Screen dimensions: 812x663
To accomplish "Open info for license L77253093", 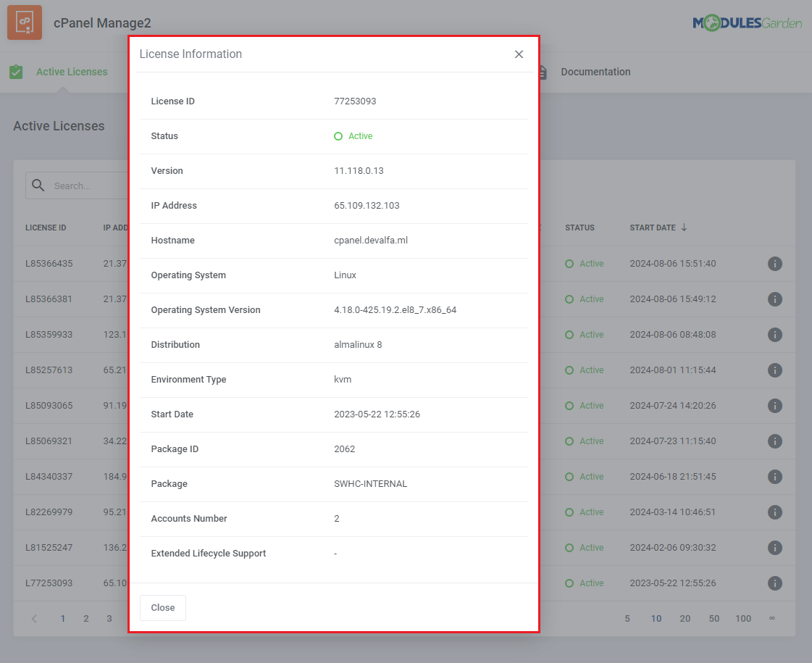I will point(775,583).
